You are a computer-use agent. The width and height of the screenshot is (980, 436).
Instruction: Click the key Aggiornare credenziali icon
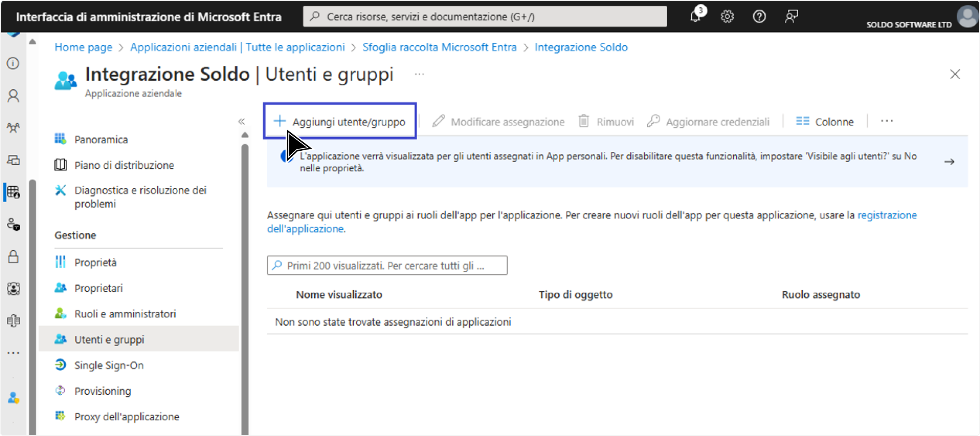click(653, 121)
